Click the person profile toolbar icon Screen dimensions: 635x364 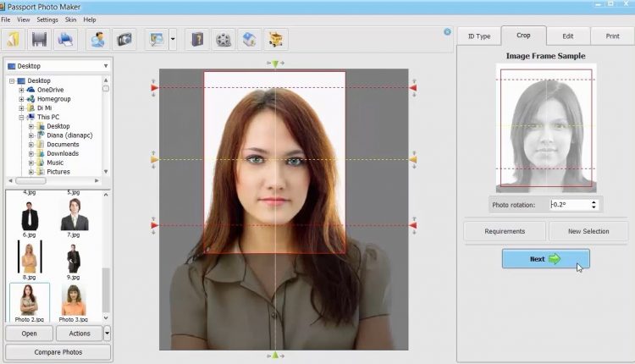[x=97, y=40]
